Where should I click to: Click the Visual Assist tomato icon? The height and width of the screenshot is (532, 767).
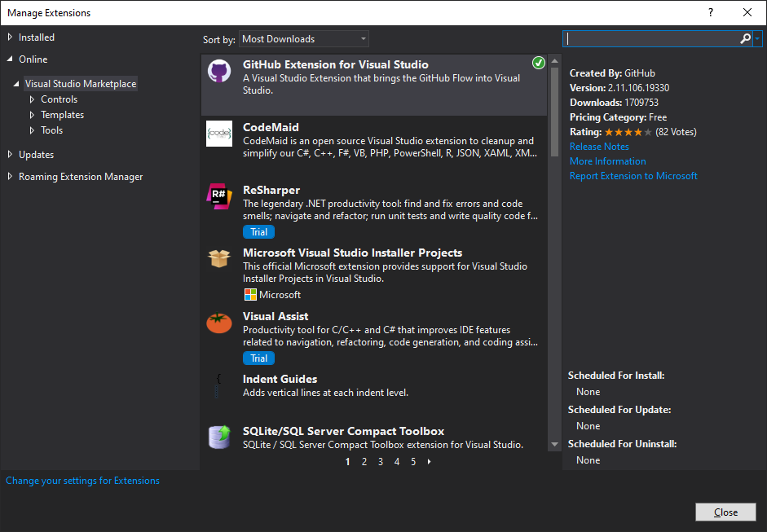tap(219, 323)
